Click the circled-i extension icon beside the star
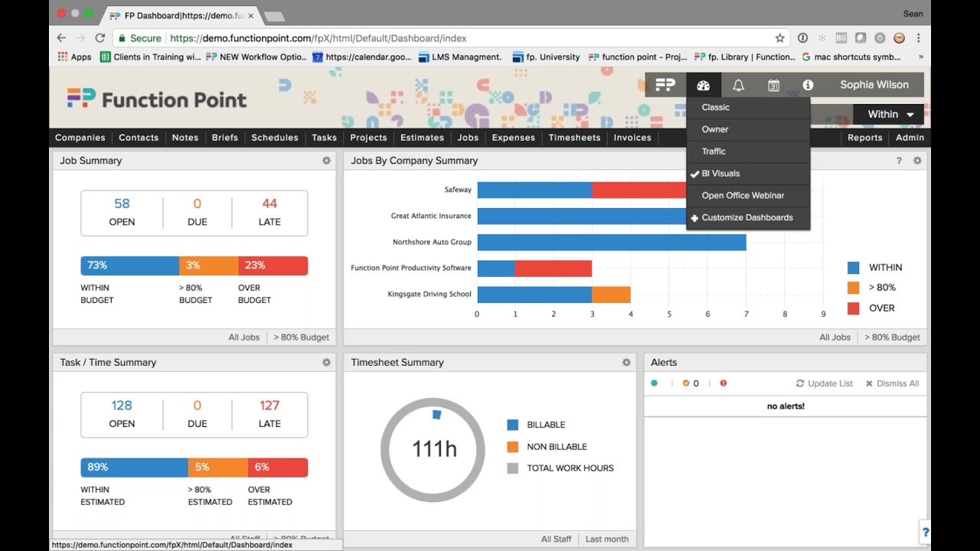980x551 pixels. [x=802, y=38]
